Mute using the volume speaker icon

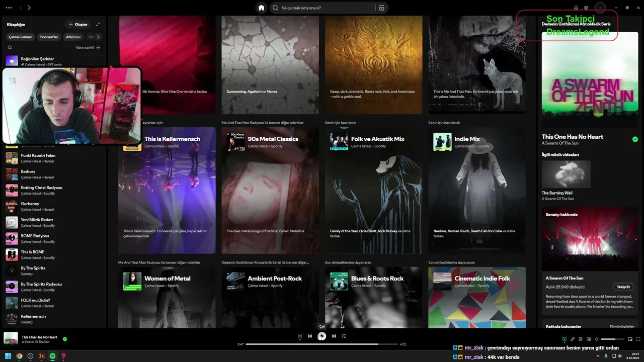596,339
